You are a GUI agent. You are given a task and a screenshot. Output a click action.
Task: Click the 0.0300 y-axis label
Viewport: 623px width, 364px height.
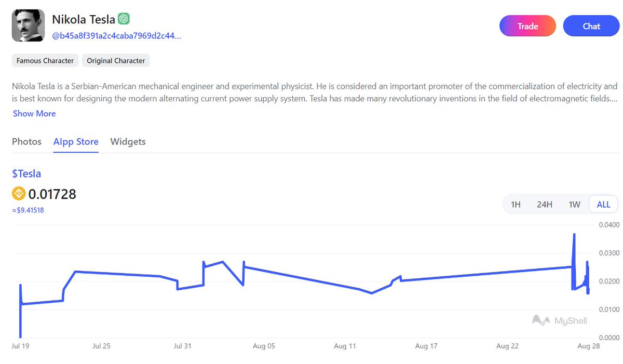[x=608, y=253]
